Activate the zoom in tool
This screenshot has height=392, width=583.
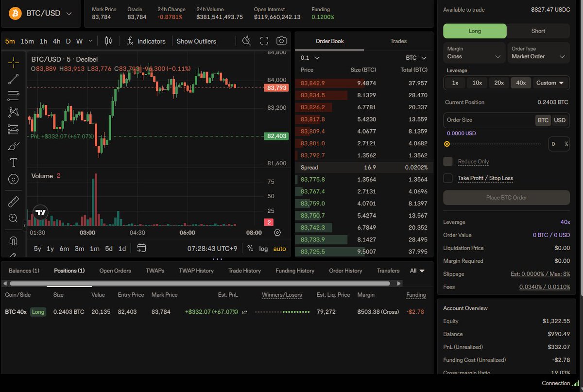click(14, 219)
